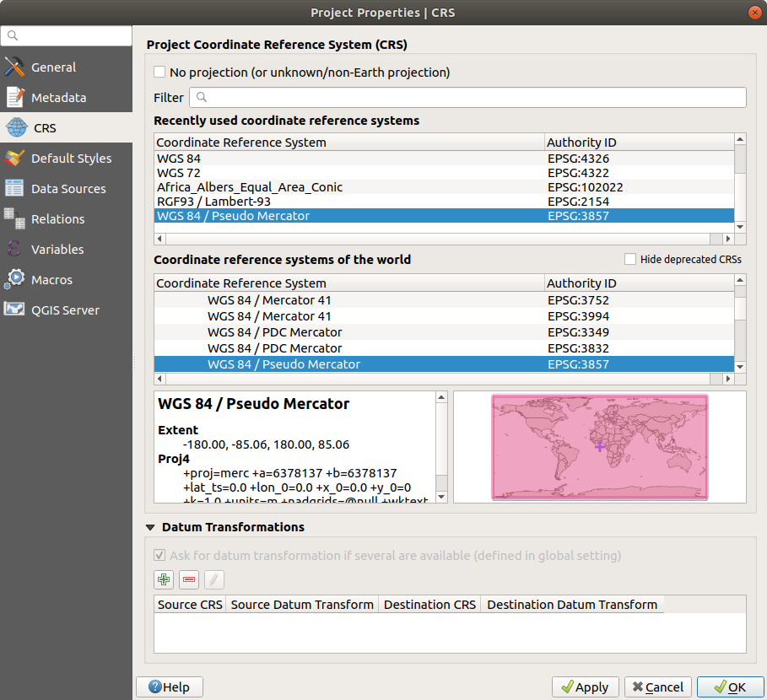Open Default Styles paintbrush icon
This screenshot has width=767, height=700.
point(14,159)
